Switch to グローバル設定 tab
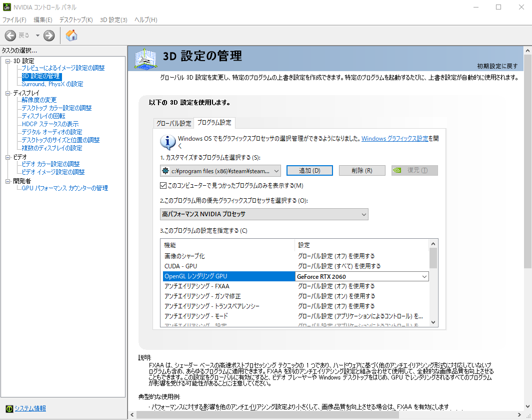The width and height of the screenshot is (532, 420). [173, 123]
